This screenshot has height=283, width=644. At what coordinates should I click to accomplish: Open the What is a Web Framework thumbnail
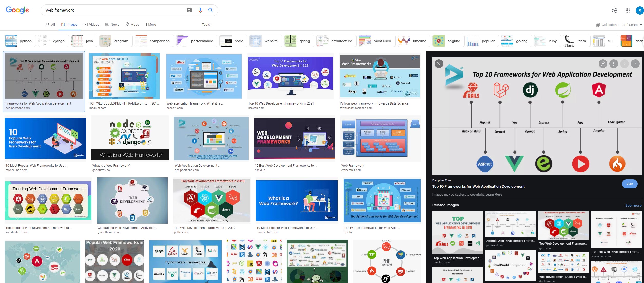click(x=130, y=138)
